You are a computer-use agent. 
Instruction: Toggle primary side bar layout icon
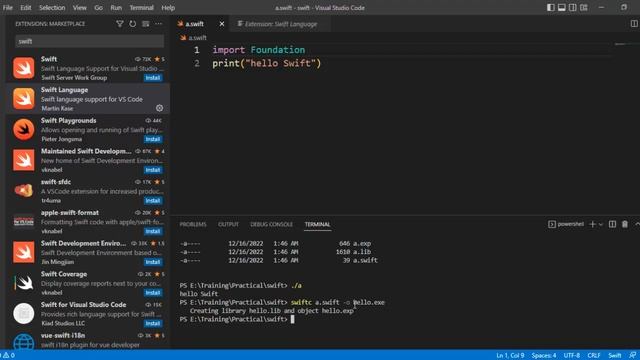pos(551,7)
